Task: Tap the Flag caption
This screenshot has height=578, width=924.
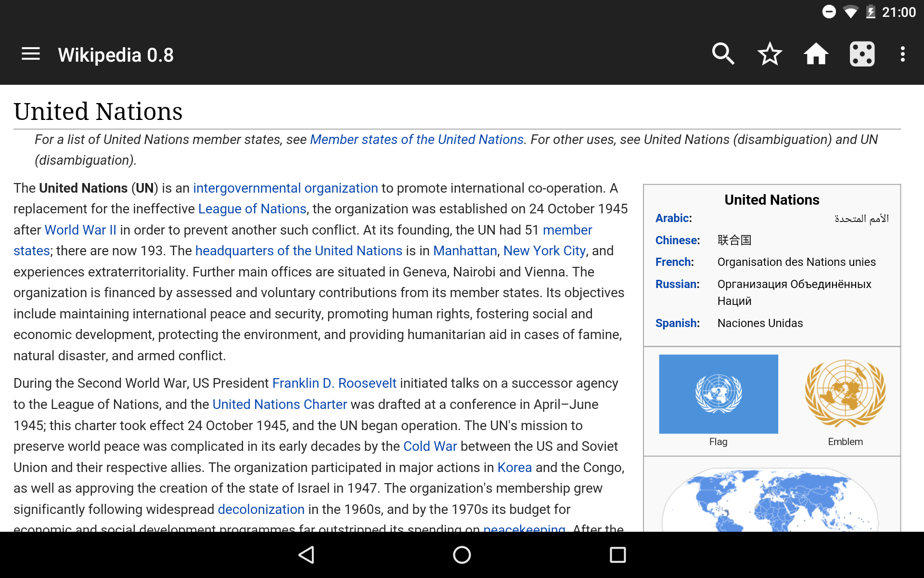Action: pos(718,442)
